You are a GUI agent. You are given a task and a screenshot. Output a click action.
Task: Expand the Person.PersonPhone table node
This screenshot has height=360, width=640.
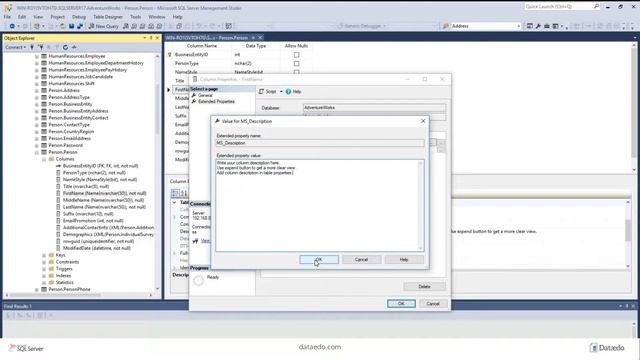pos(37,289)
